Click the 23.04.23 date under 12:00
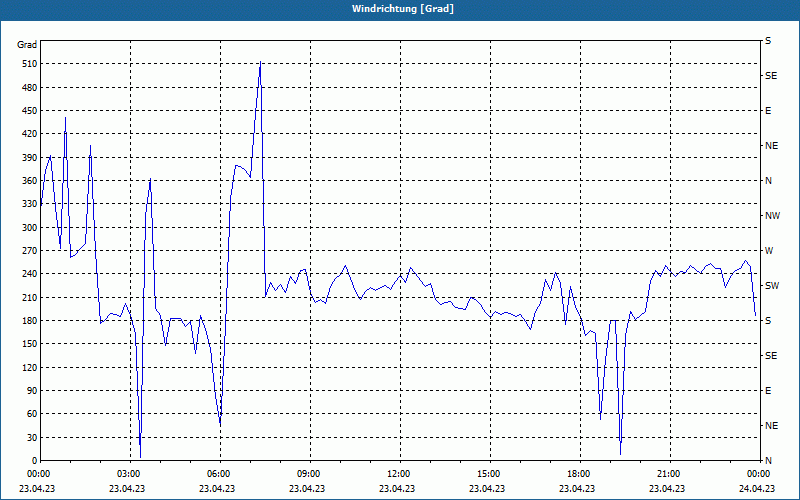Image resolution: width=800 pixels, height=500 pixels. pyautogui.click(x=397, y=488)
